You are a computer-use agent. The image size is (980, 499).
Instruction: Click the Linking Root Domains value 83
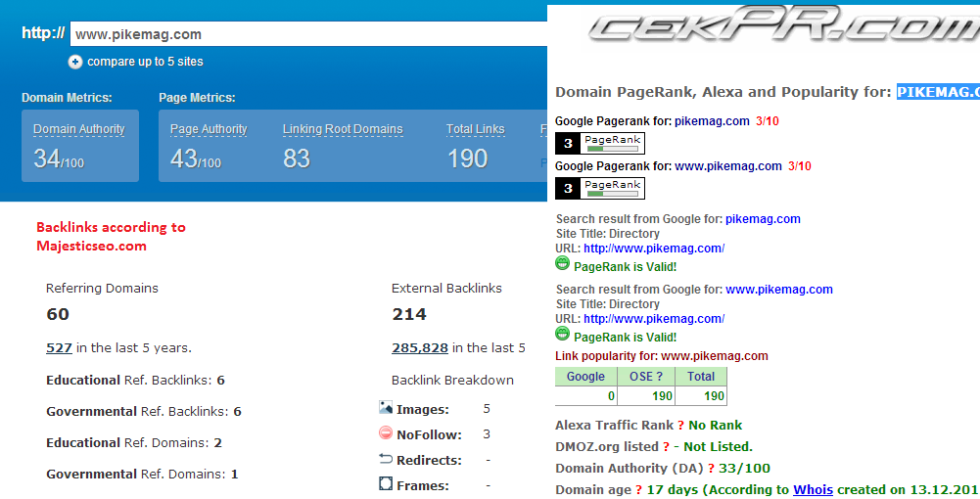297,159
